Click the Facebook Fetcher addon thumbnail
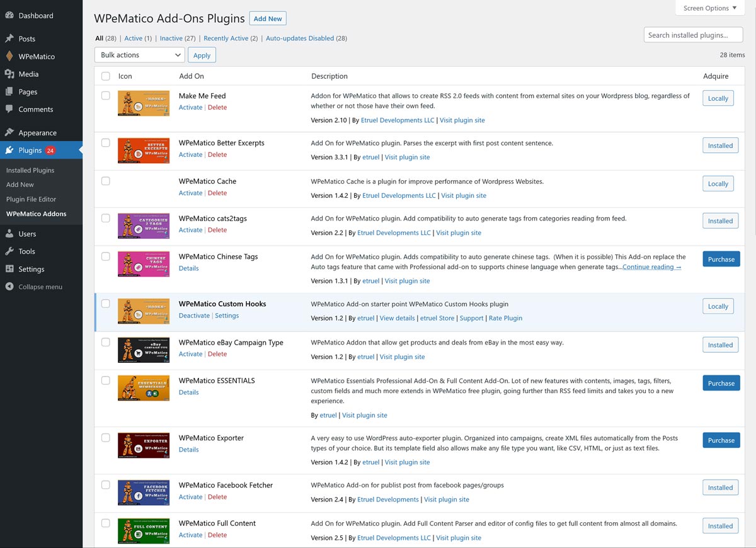Viewport: 756px width, 548px height. (x=144, y=493)
